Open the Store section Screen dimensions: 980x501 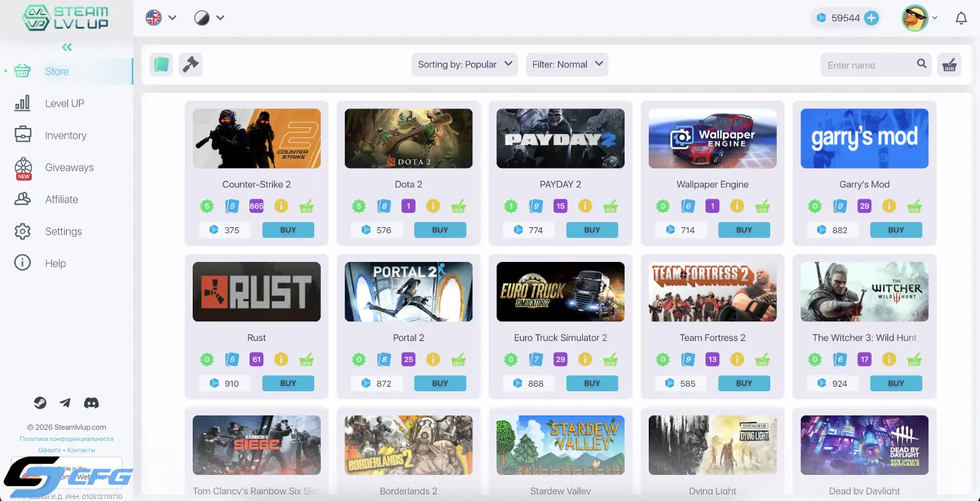(x=67, y=71)
